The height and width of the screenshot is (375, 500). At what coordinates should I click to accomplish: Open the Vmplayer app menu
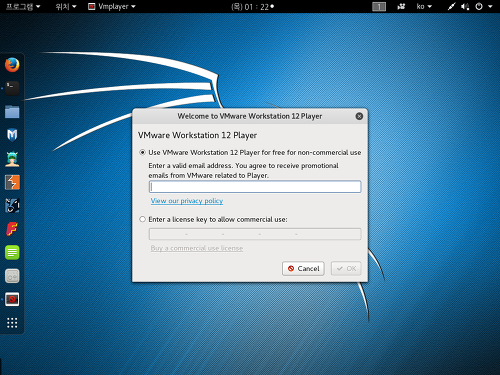pos(112,6)
